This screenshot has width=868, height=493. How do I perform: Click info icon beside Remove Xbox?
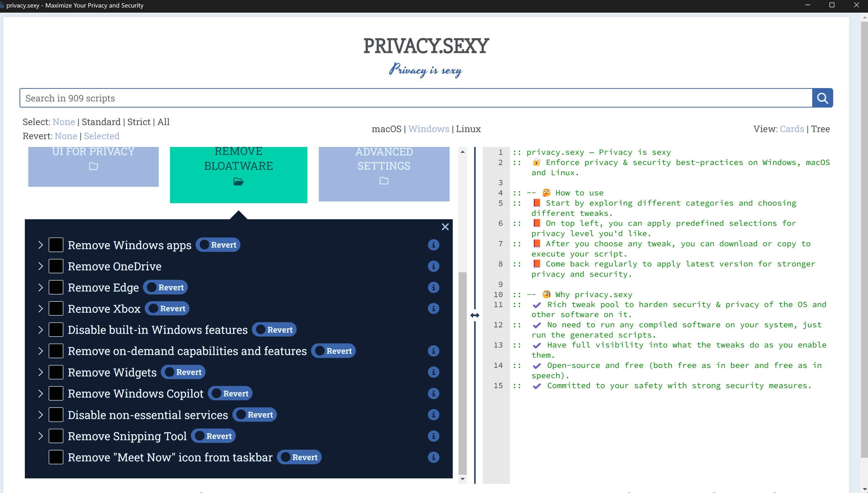click(433, 309)
